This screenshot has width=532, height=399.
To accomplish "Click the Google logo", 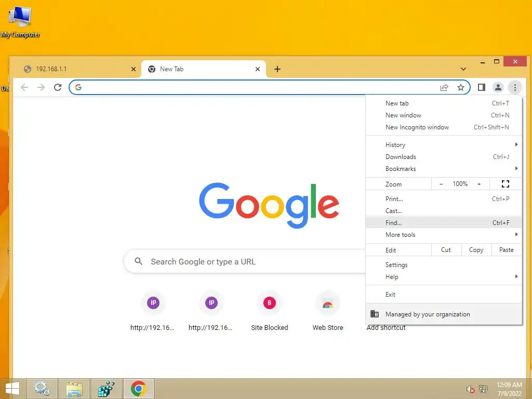I will [x=269, y=205].
